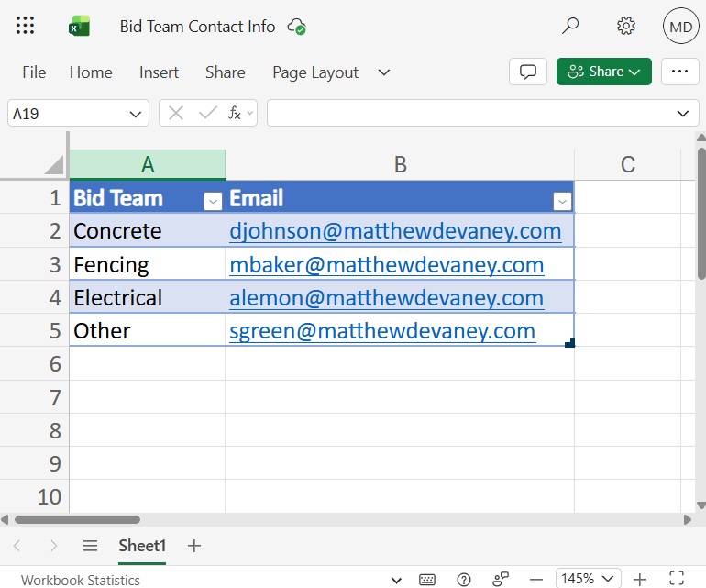Open the djohnson@matthewdevaney.com email link
706x588 pixels.
[394, 231]
